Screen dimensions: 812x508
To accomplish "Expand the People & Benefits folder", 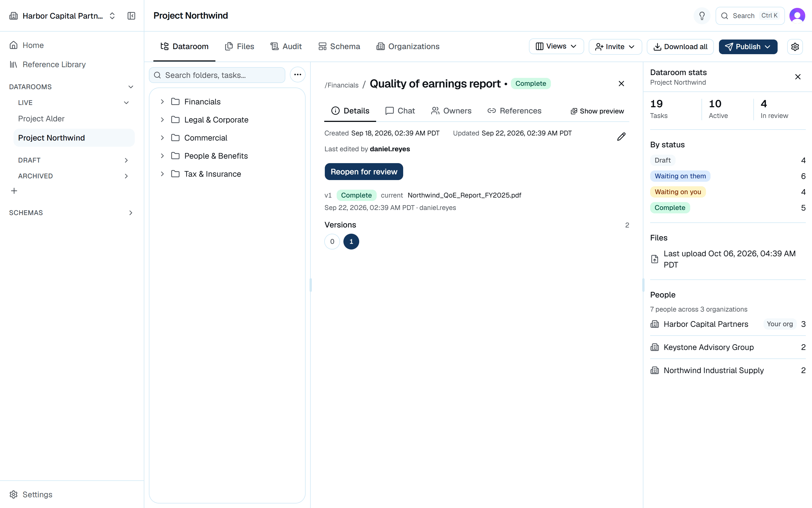I will 162,156.
